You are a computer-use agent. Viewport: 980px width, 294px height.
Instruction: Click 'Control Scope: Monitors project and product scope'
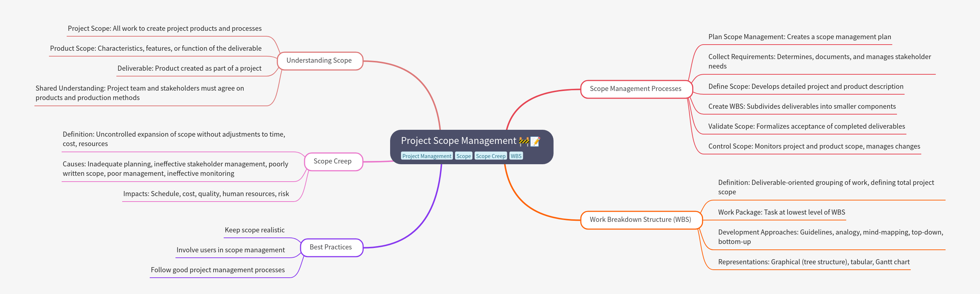[814, 146]
